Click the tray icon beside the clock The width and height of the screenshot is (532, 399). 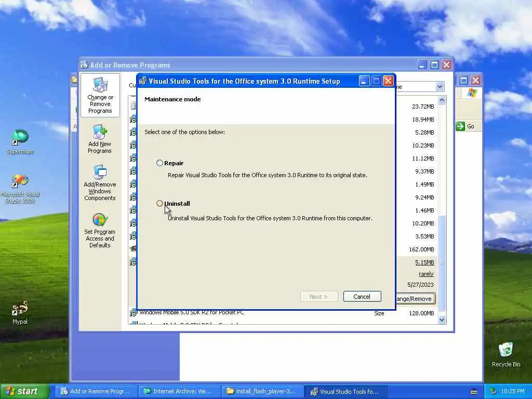click(494, 391)
